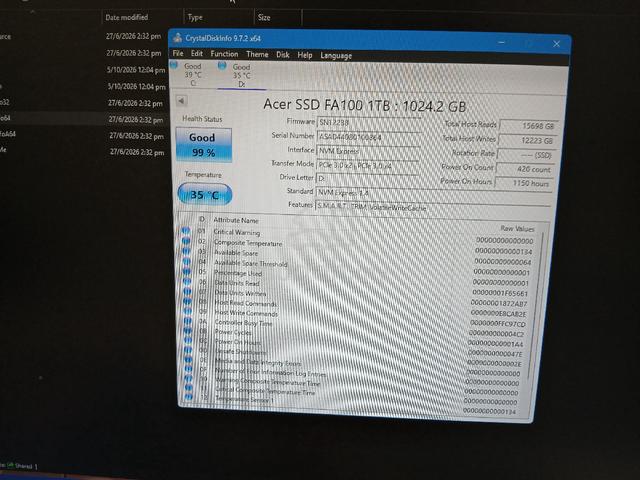
Task: Open the Language menu
Action: click(336, 56)
